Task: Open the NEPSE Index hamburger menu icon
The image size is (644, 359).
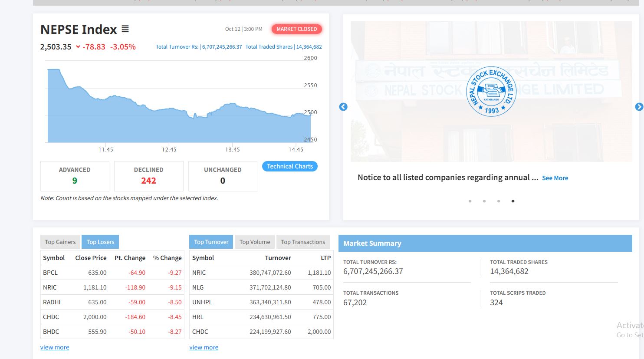Action: [125, 29]
